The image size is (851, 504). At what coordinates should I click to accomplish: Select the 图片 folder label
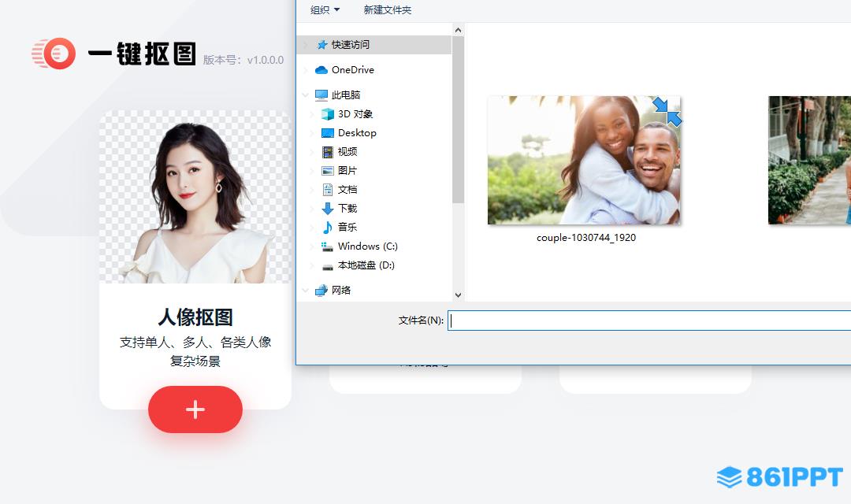point(347,171)
